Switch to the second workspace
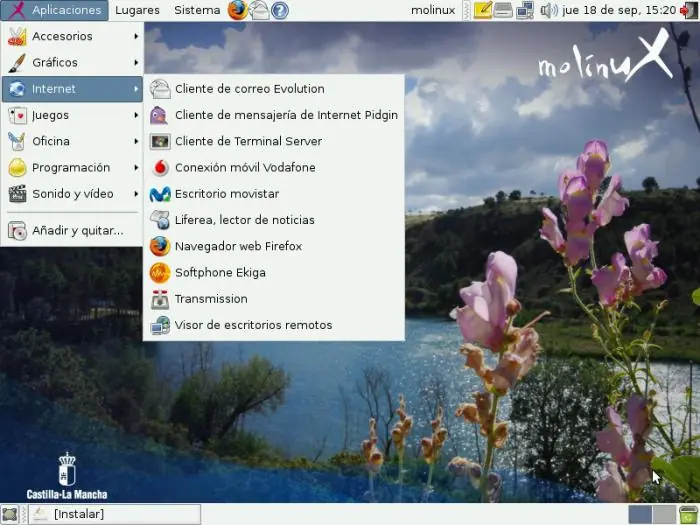The width and height of the screenshot is (700, 525). [x=664, y=514]
